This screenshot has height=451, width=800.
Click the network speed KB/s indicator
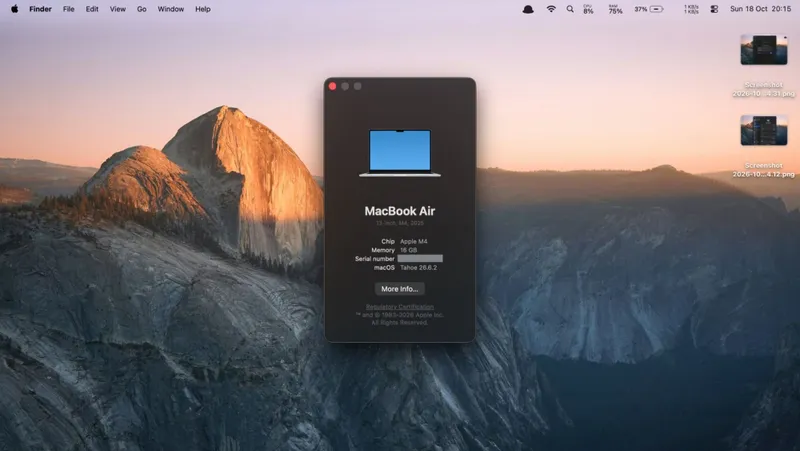coord(691,9)
